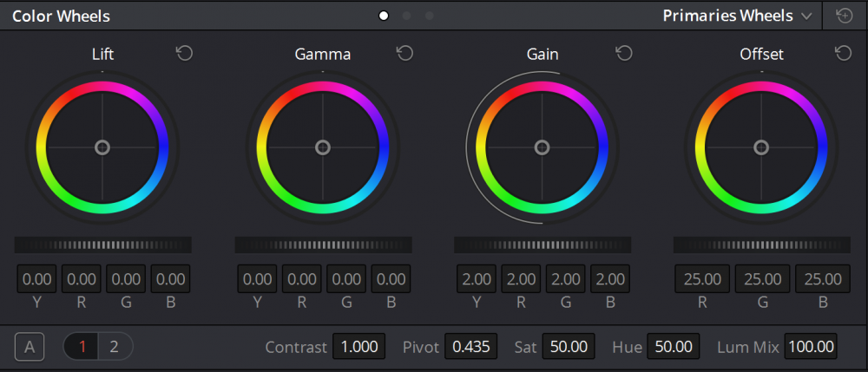Open the Primaries Wheels mode dropdown

(x=737, y=16)
